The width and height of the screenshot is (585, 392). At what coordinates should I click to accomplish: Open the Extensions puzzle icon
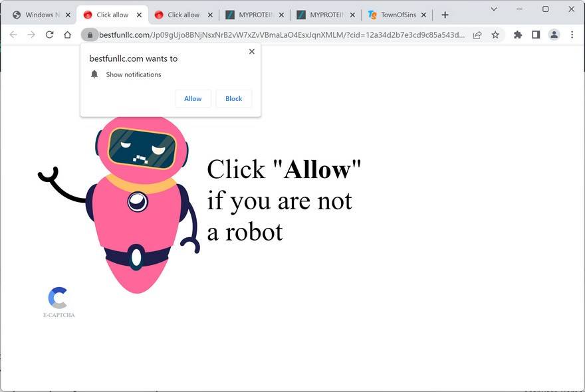(x=518, y=35)
